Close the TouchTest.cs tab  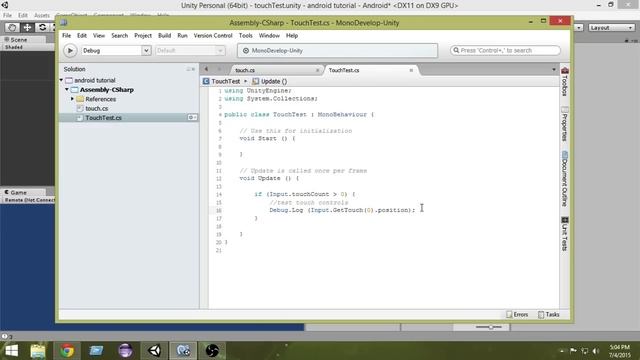point(411,70)
